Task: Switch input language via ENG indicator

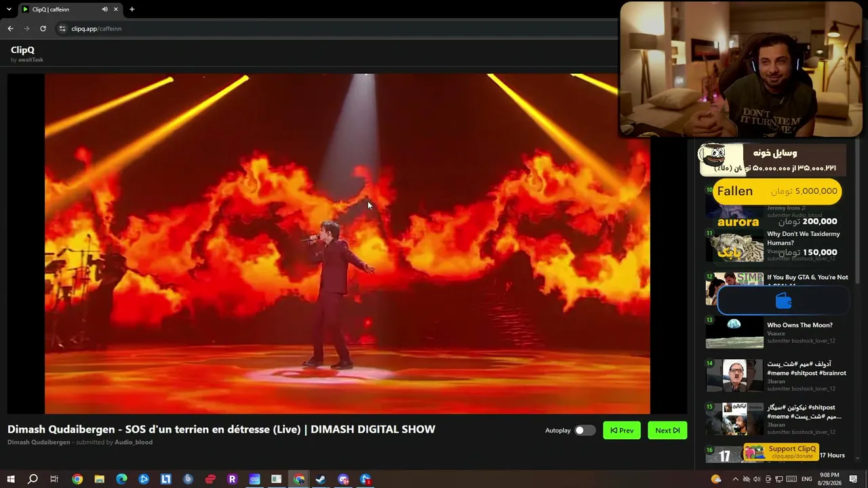Action: click(x=807, y=479)
